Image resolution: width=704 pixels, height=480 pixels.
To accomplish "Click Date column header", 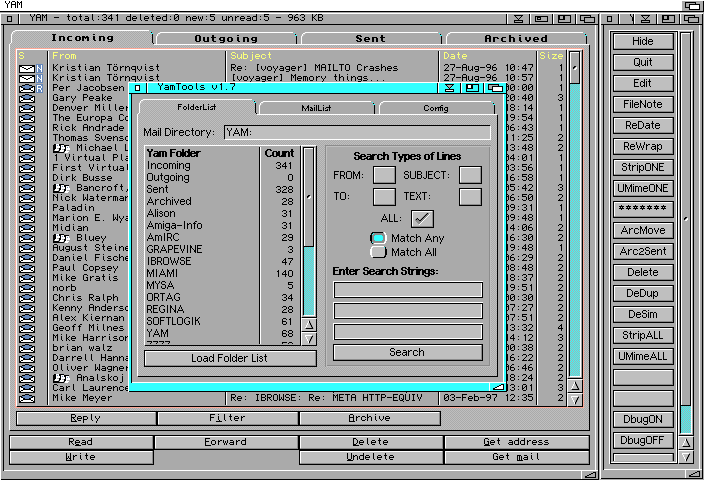I will pyautogui.click(x=455, y=56).
